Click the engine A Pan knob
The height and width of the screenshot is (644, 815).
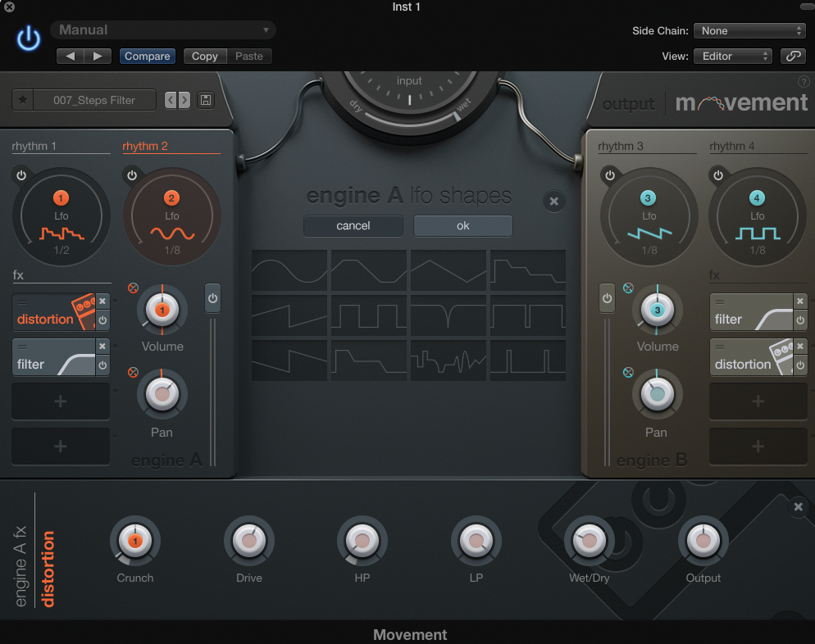coord(162,394)
